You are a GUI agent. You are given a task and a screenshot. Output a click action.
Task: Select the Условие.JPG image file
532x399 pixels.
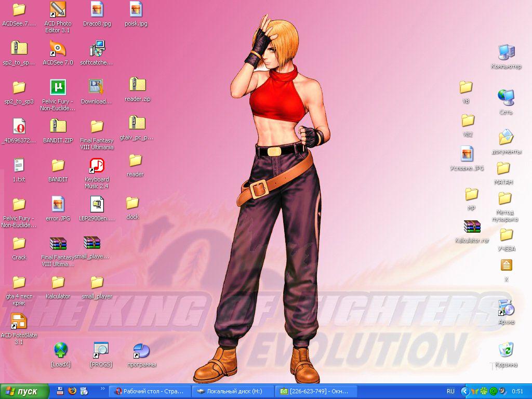pos(467,154)
